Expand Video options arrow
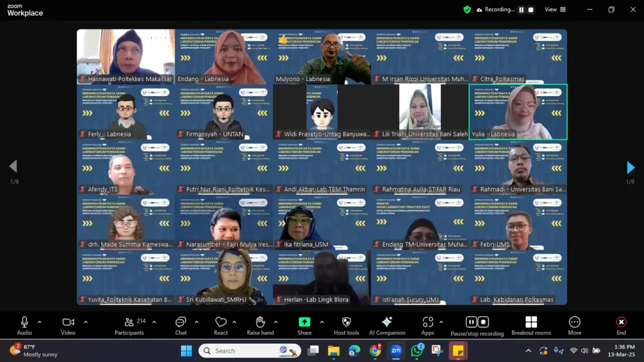Image resolution: width=644 pixels, height=362 pixels. pos(86,322)
